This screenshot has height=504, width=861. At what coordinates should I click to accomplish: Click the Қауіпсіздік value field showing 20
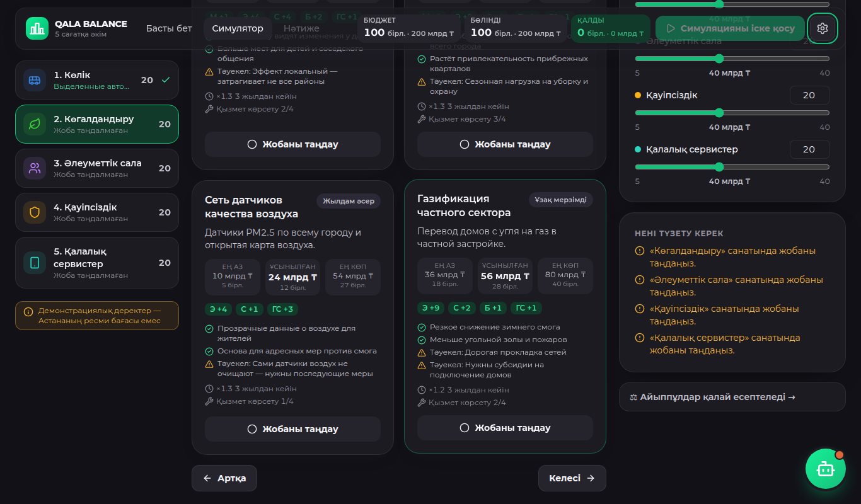point(809,95)
